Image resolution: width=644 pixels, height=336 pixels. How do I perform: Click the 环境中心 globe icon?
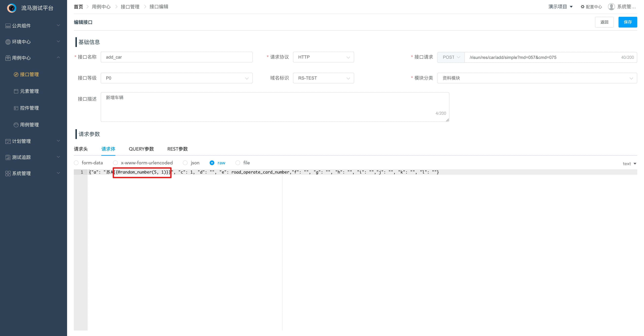8,42
